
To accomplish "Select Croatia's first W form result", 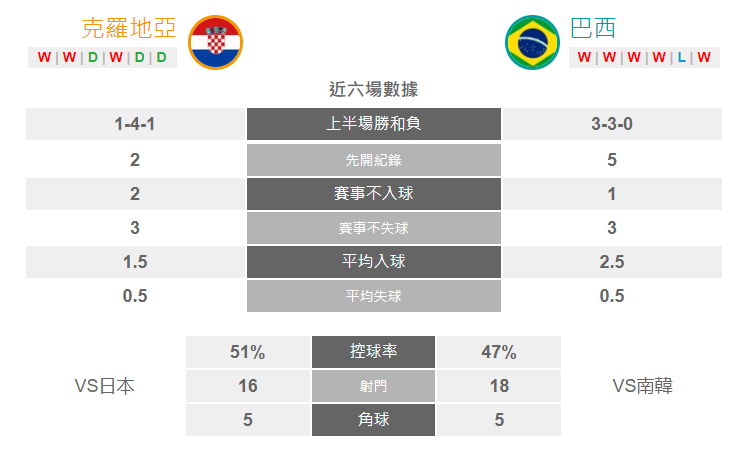I will [44, 57].
